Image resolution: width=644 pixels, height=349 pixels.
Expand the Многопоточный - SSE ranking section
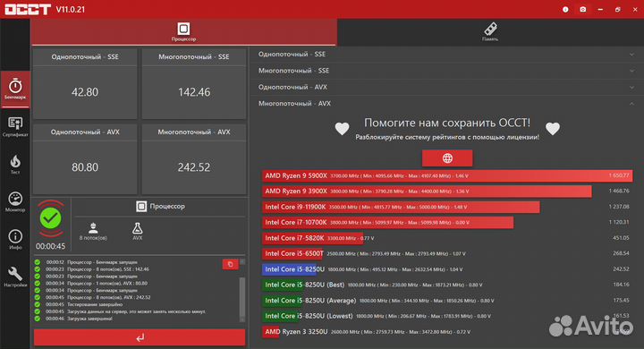coord(446,71)
